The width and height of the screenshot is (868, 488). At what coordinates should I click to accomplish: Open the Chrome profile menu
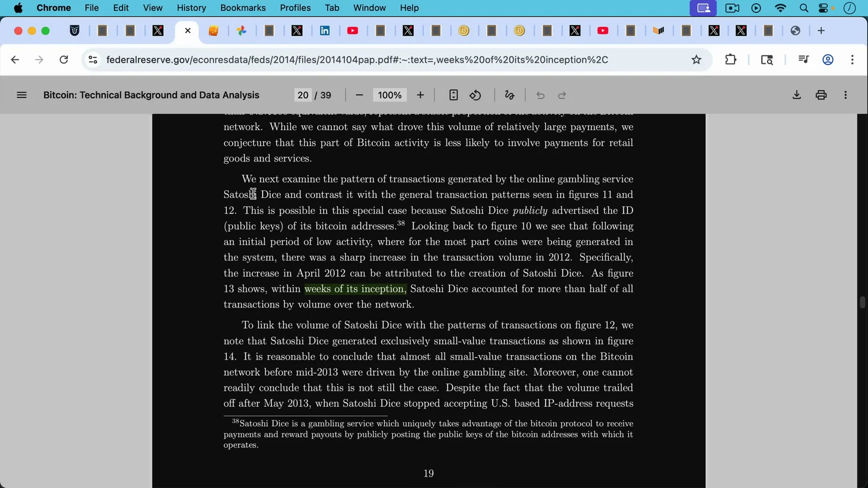[828, 60]
